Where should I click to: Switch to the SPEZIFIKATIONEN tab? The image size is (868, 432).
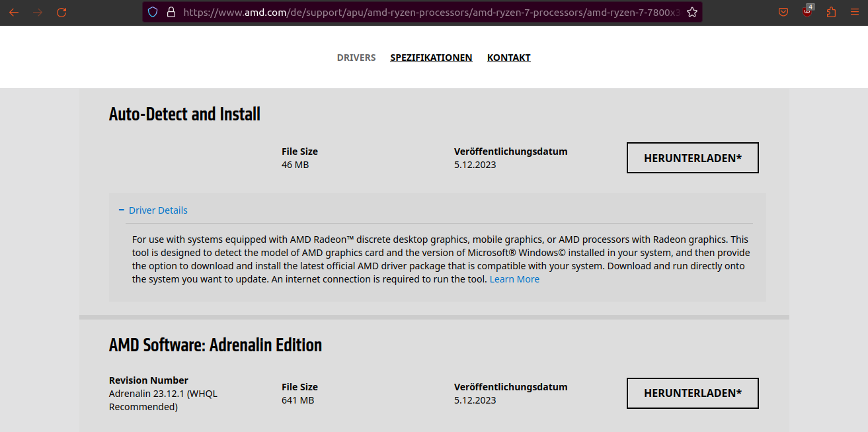431,58
